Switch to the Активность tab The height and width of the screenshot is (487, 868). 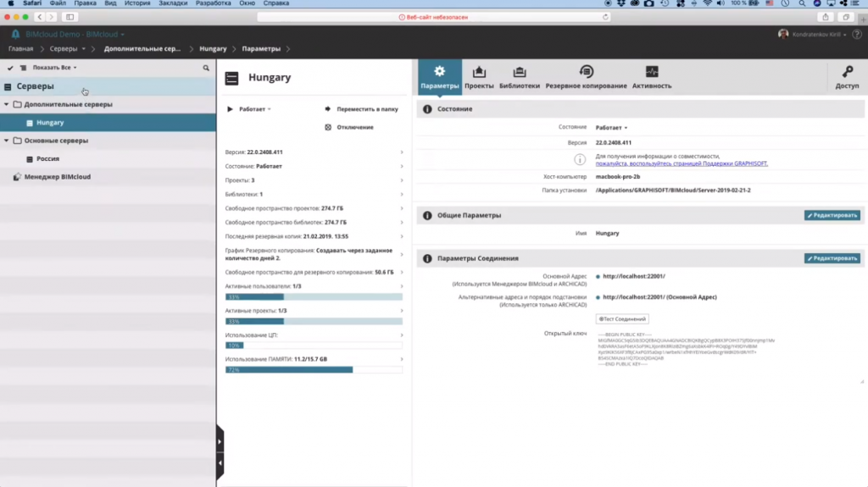pos(652,77)
